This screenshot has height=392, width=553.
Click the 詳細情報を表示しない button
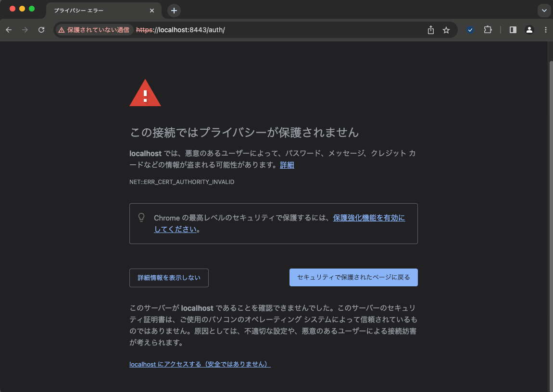click(x=169, y=278)
